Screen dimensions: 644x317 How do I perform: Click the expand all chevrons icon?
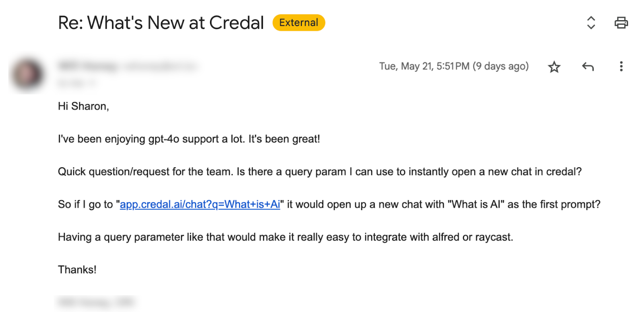coord(591,23)
